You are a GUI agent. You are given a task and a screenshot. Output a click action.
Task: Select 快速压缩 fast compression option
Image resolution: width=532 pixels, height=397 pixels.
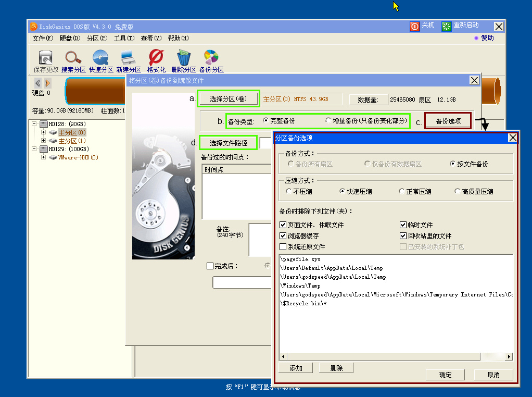(343, 191)
